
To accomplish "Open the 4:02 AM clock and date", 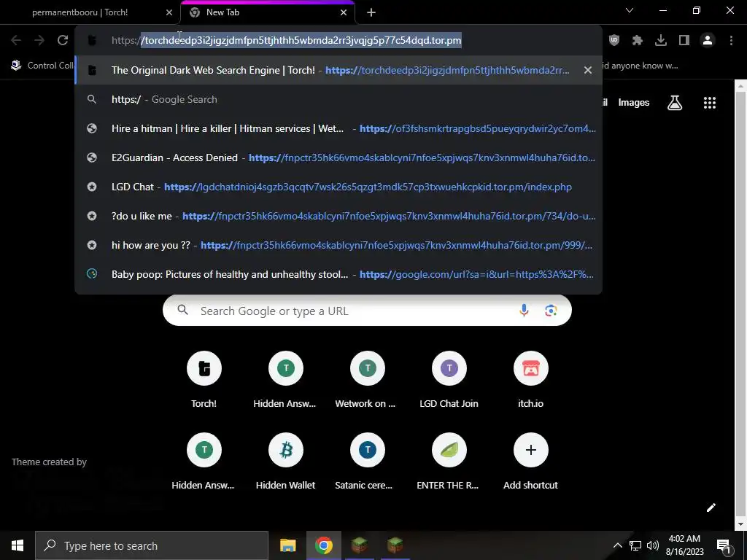I will pos(684,545).
